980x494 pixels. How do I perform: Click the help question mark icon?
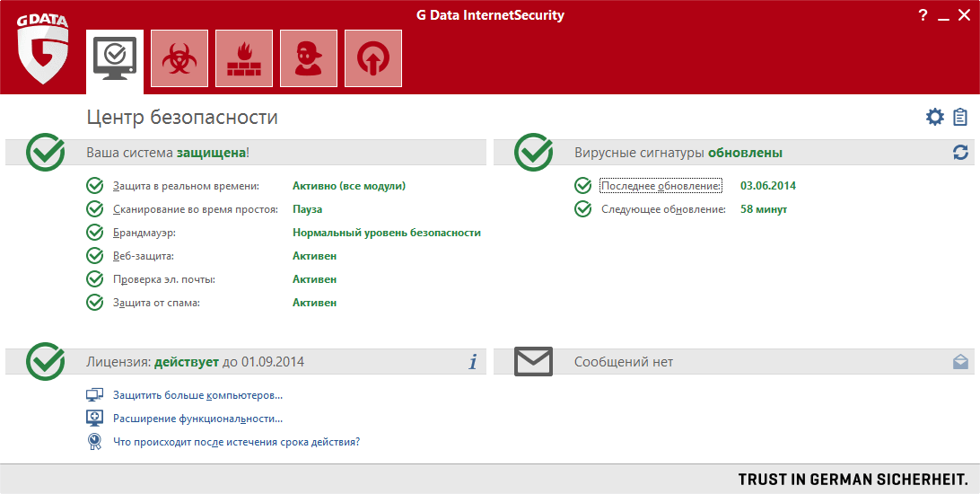click(923, 15)
